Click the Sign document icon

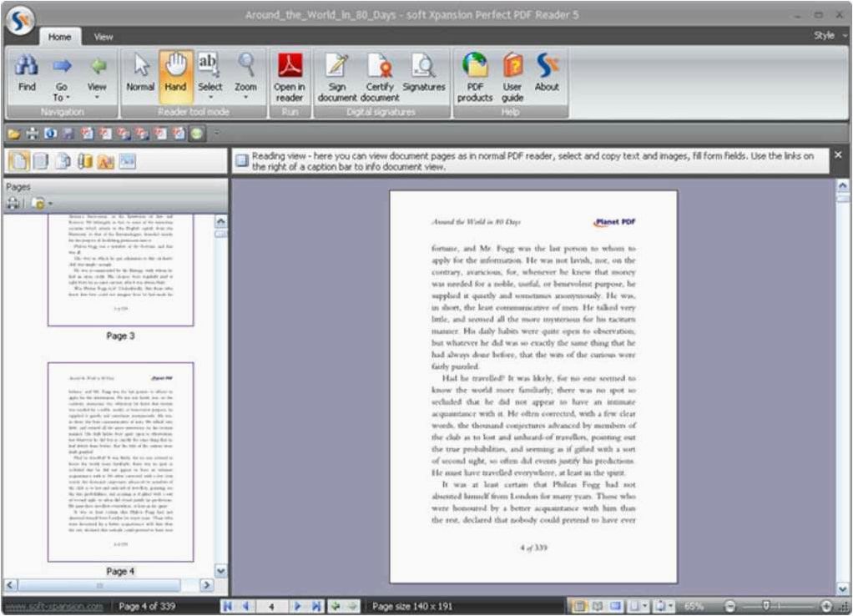pos(337,76)
